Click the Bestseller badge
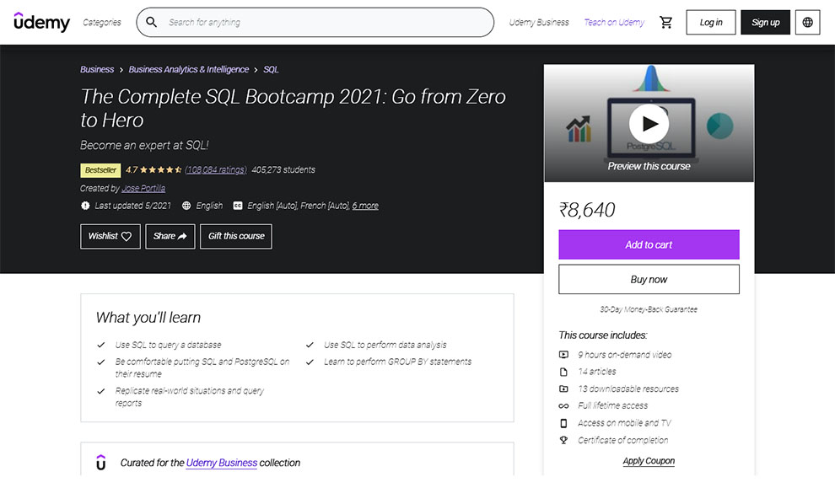This screenshot has height=504, width=835. click(x=100, y=170)
